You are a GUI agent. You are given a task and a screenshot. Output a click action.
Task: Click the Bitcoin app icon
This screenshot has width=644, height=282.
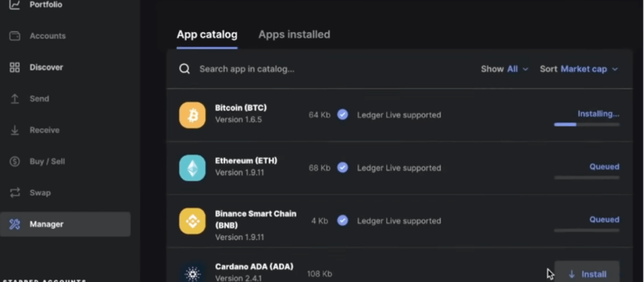pyautogui.click(x=192, y=115)
